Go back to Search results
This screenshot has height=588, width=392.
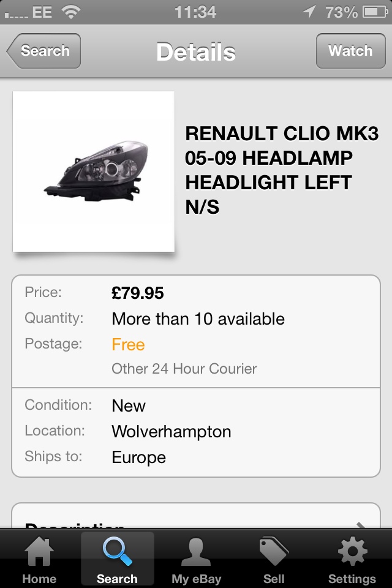coord(44,51)
